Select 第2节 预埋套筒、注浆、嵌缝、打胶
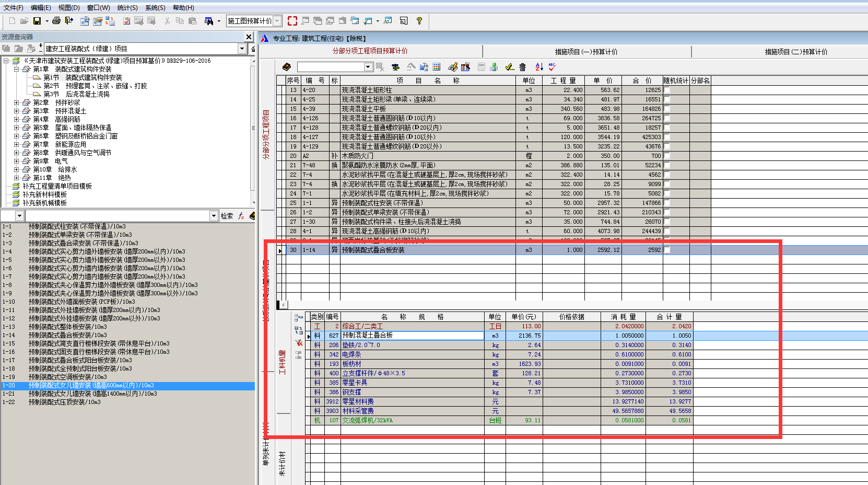Screen dimensions: 868x485 (x=95, y=86)
